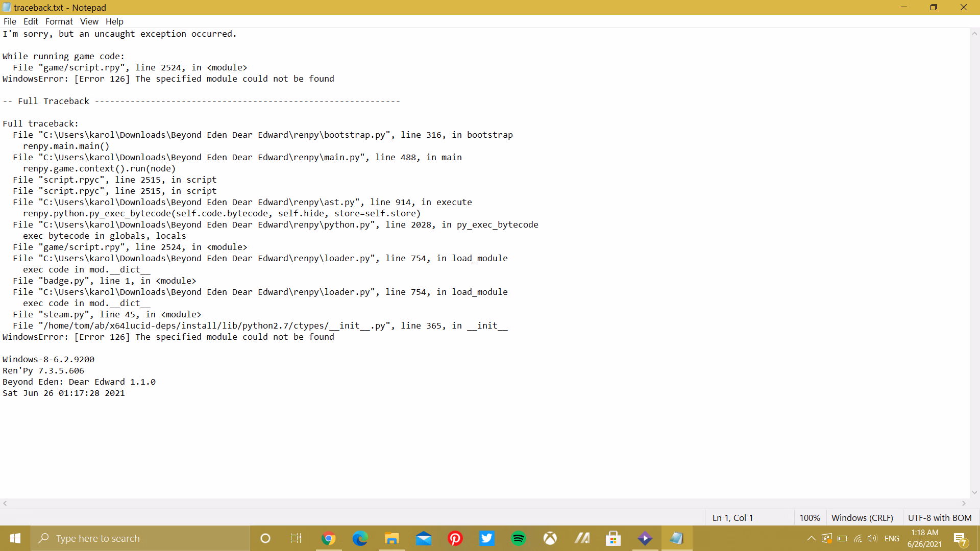Click the "Windows (CRLF)" status entry
The image size is (980, 551).
862,518
